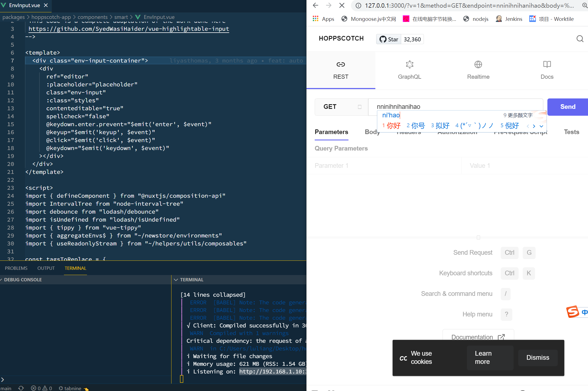Stop page loading in browser

pos(342,5)
